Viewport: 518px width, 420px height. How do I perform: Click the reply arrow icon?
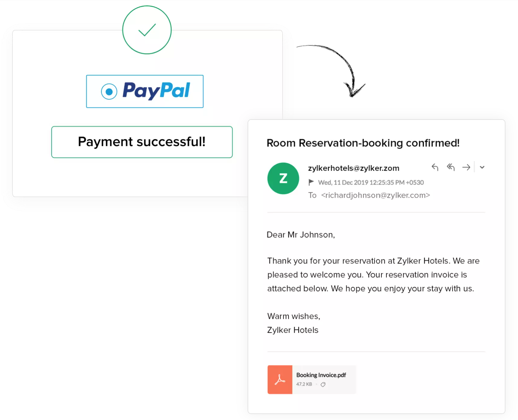click(435, 167)
